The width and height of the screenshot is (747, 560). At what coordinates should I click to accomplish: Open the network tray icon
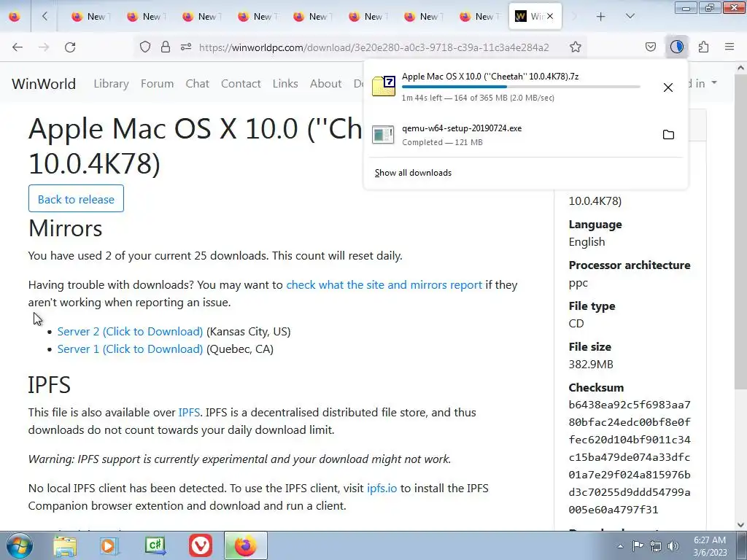(x=656, y=546)
